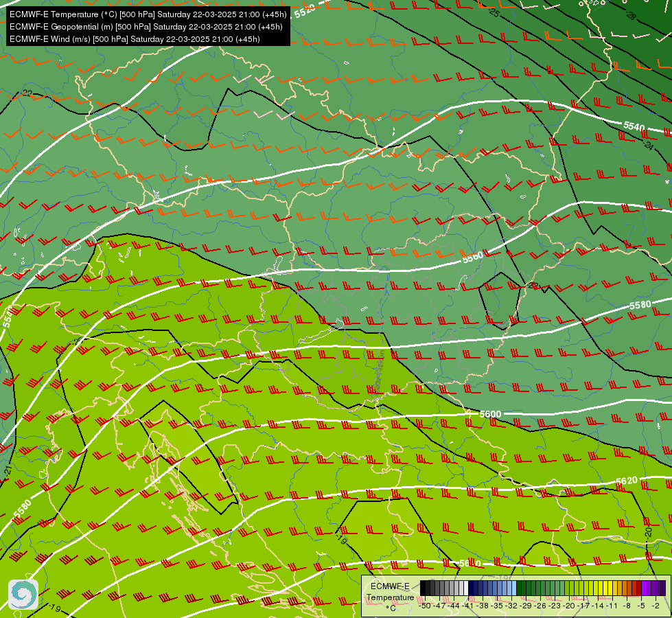672x618 pixels.
Task: Click the -21 isotherm label
Action: pyautogui.click(x=8, y=471)
